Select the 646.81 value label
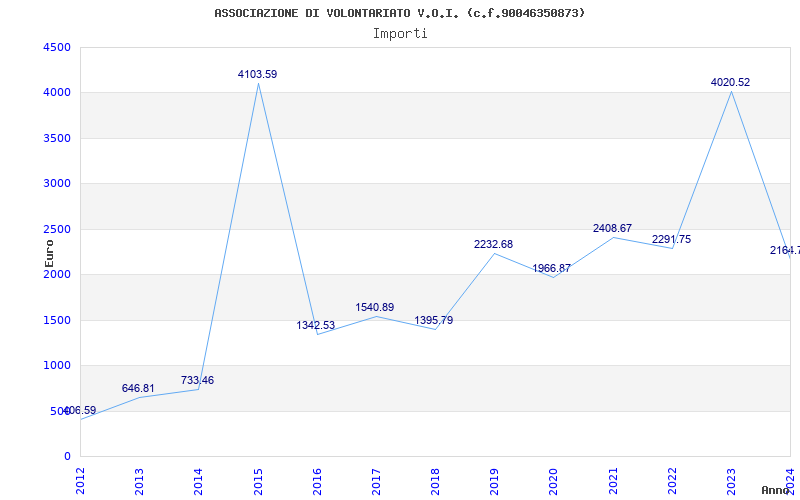The image size is (800, 500). [x=138, y=389]
